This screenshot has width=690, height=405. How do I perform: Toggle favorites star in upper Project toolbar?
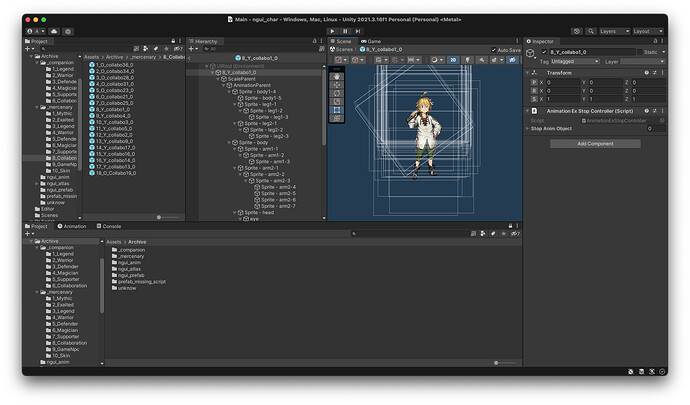click(x=166, y=49)
